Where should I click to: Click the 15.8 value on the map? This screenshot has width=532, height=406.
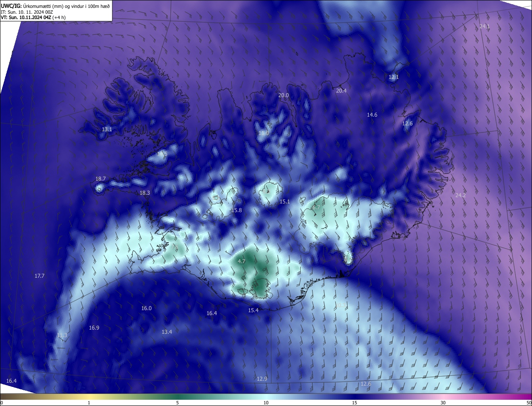click(x=236, y=210)
